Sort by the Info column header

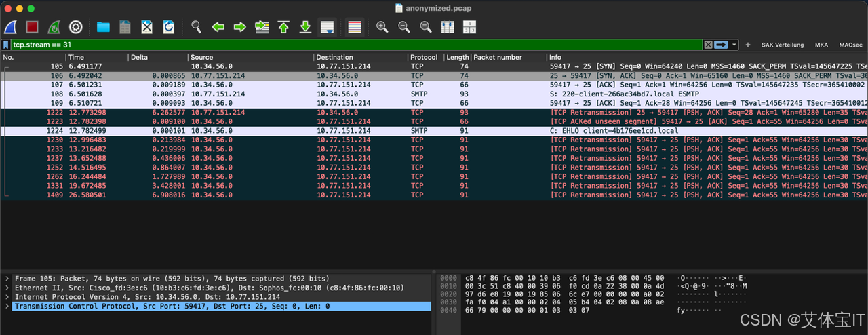pyautogui.click(x=707, y=58)
